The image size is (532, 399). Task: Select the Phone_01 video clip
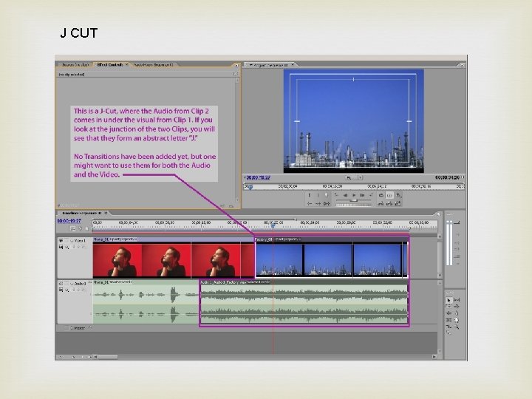click(x=174, y=257)
